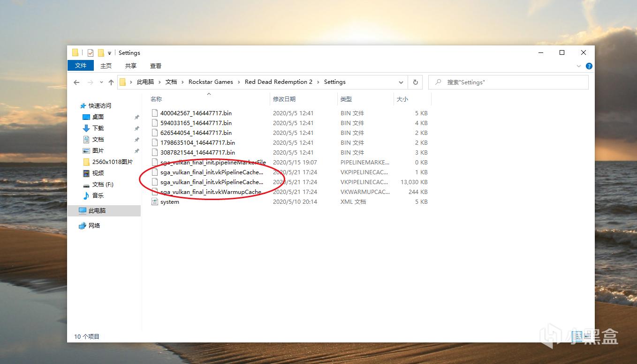The image size is (637, 364).
Task: Click the Settings window title bar folder icon
Action: coord(75,53)
